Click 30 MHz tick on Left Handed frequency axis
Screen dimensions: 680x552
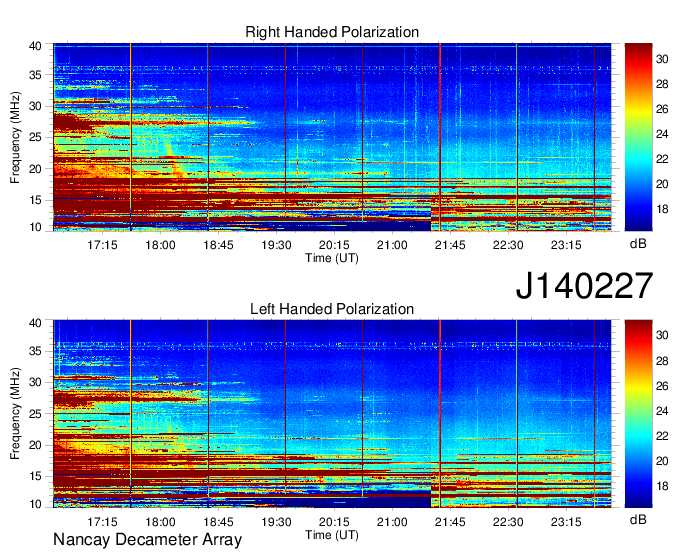click(36, 382)
